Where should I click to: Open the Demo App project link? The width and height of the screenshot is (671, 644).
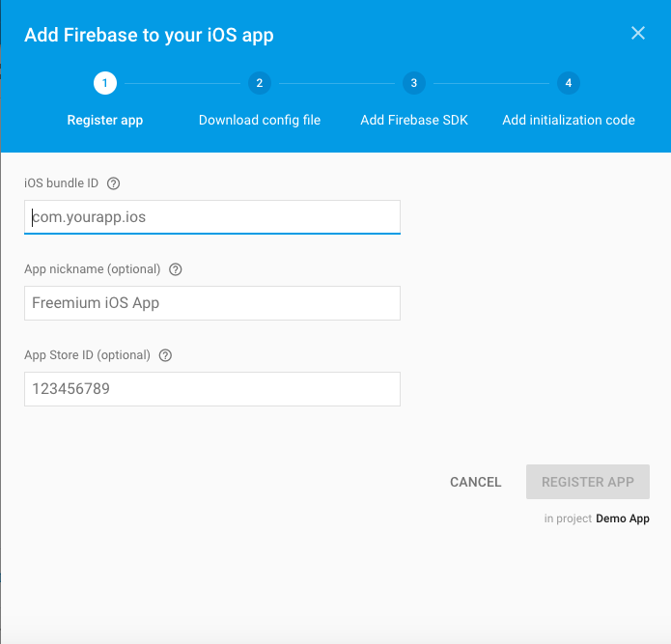623,518
